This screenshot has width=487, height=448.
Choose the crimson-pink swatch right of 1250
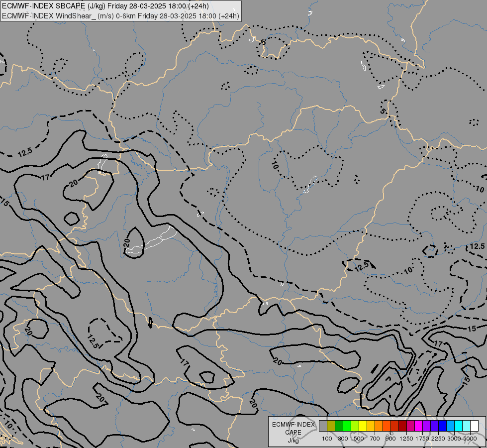coord(410,426)
